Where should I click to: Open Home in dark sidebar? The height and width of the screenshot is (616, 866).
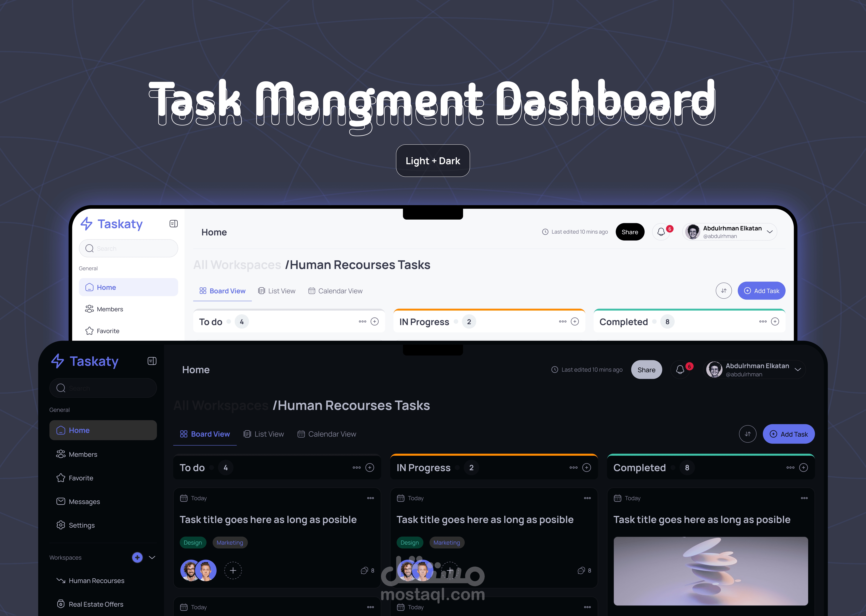click(103, 430)
